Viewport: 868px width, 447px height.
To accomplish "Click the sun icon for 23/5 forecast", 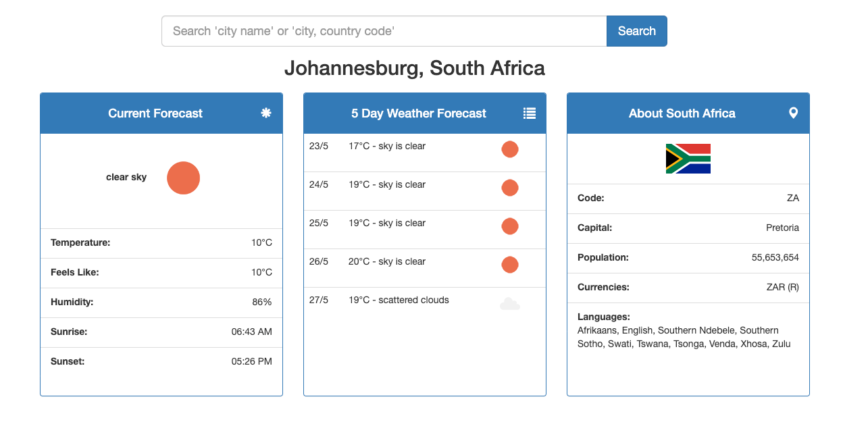I will [x=510, y=149].
